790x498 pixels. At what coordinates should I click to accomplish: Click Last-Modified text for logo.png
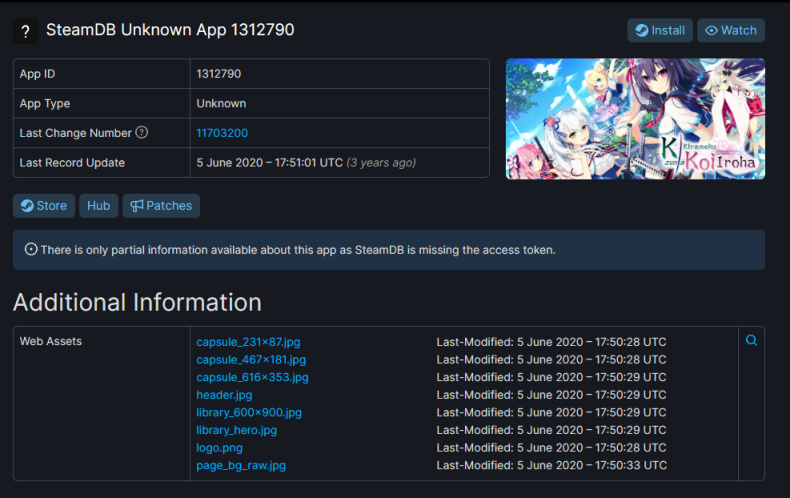[551, 448]
